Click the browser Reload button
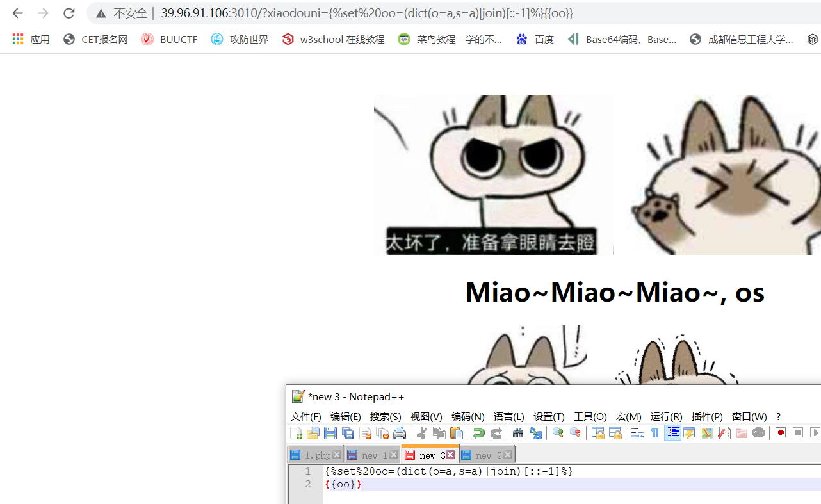Screen dimensions: 821x504 click(69, 13)
